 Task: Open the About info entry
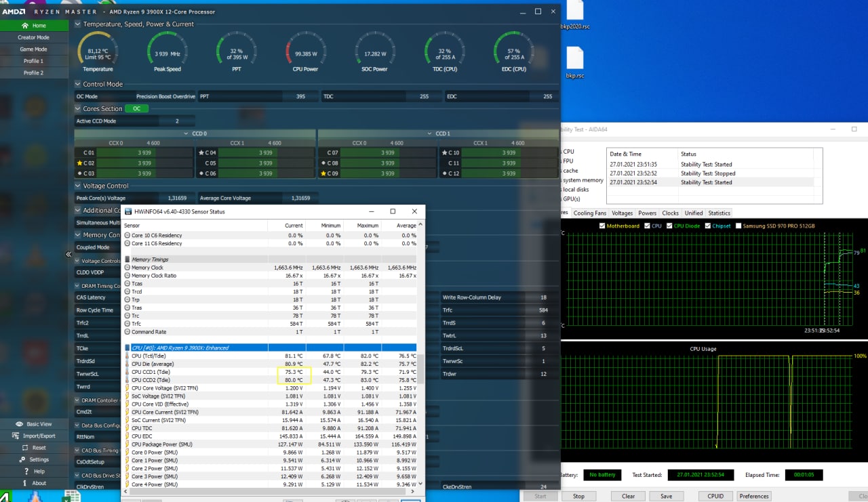click(x=34, y=483)
